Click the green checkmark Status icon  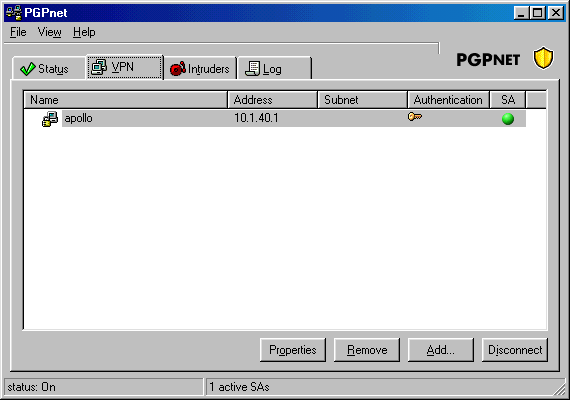[x=28, y=68]
